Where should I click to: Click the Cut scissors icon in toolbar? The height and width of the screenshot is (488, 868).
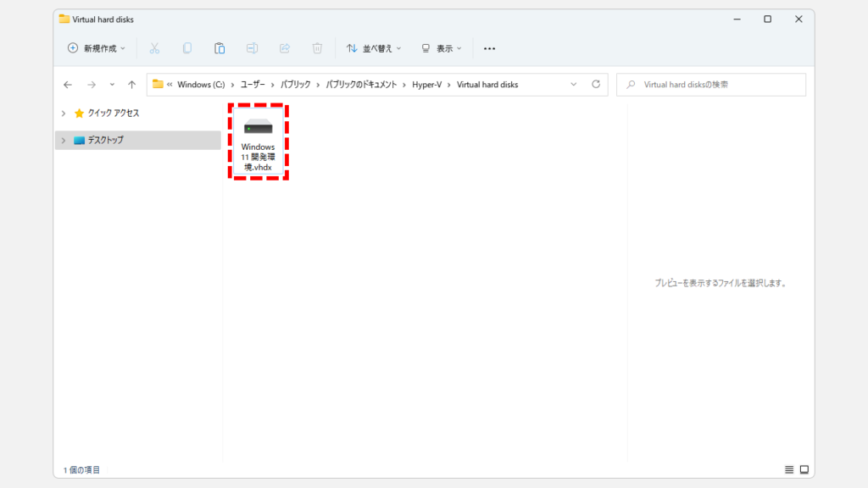click(x=154, y=48)
